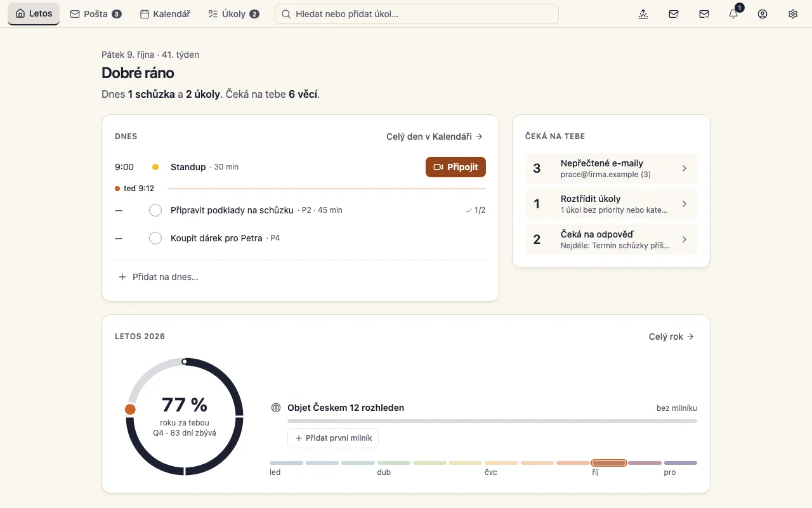Click the target icon beside Objet Českem goal

276,408
